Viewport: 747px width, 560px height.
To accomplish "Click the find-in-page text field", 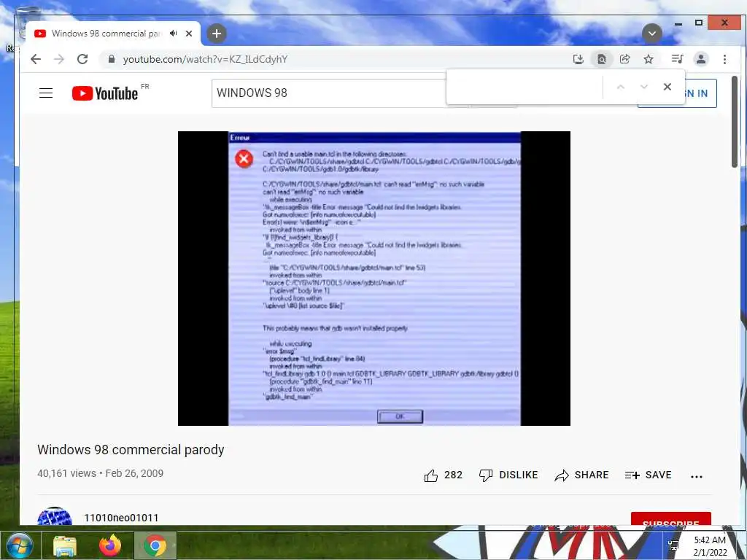I will pos(524,87).
